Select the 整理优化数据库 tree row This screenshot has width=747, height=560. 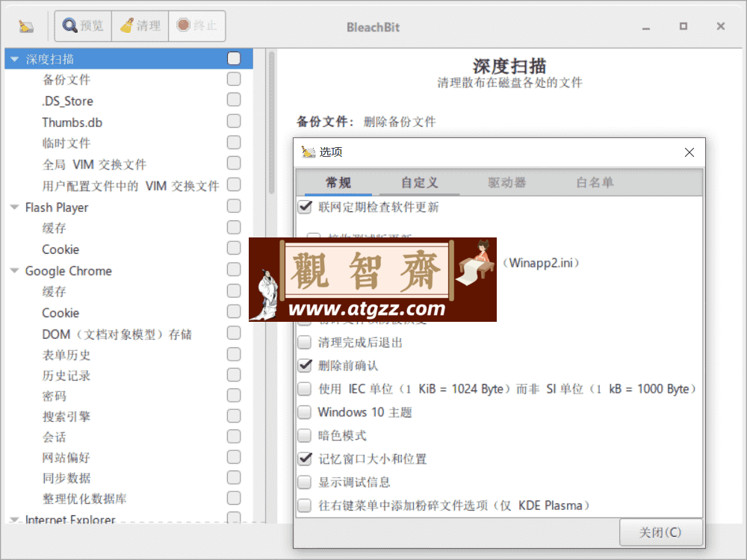coord(128,499)
